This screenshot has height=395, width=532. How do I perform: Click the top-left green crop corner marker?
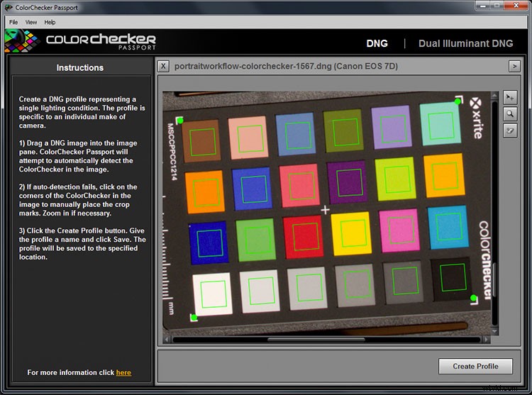(x=179, y=120)
